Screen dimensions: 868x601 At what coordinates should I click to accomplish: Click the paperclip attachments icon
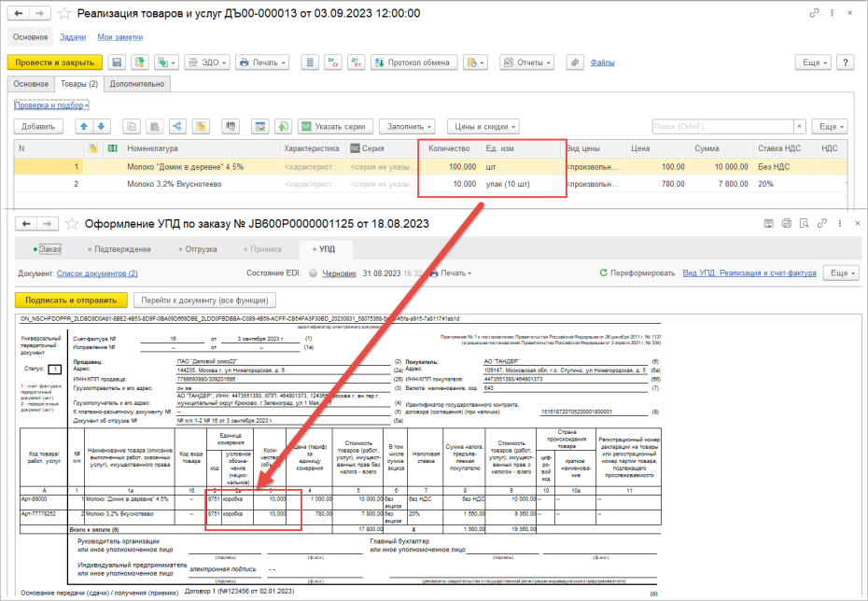[575, 63]
